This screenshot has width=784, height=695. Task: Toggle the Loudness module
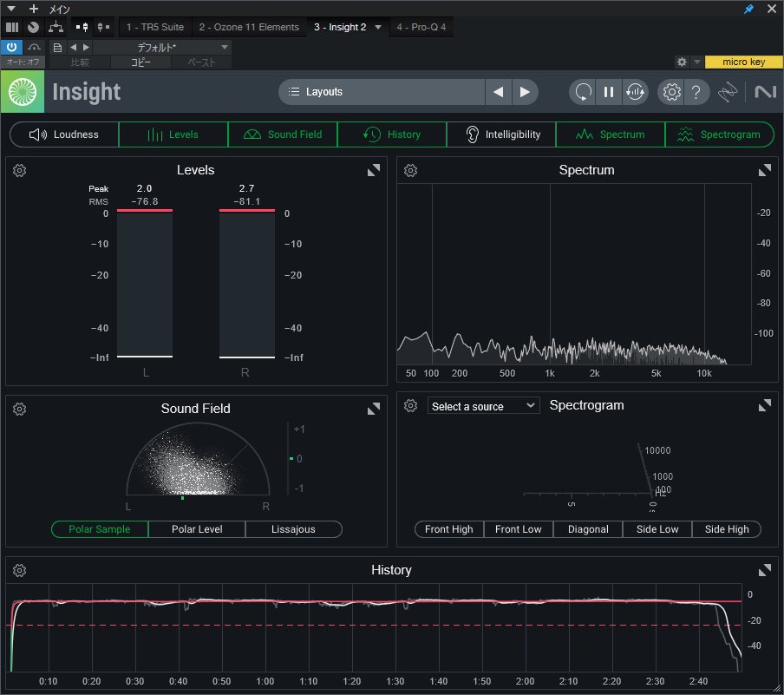(64, 134)
